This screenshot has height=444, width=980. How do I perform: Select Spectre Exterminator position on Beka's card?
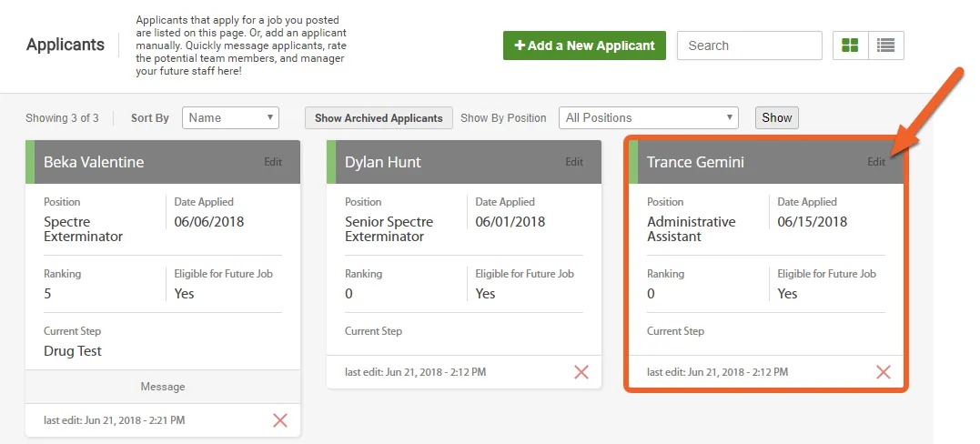[x=83, y=229]
